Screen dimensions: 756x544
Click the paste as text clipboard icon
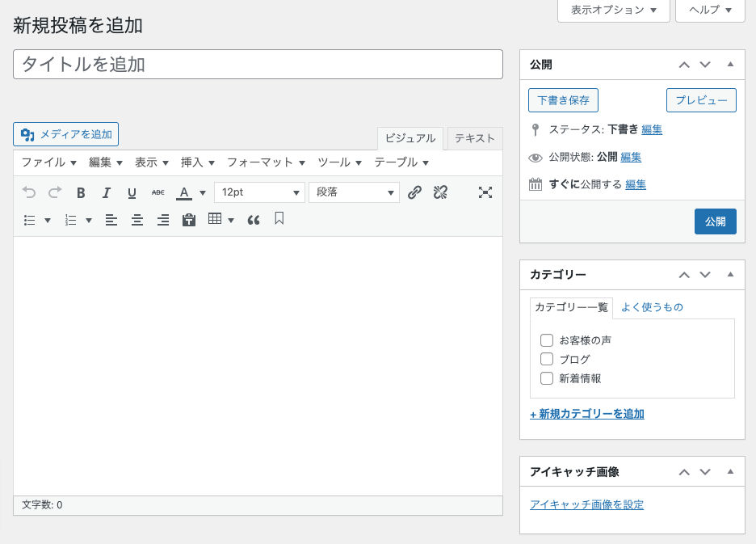(189, 220)
